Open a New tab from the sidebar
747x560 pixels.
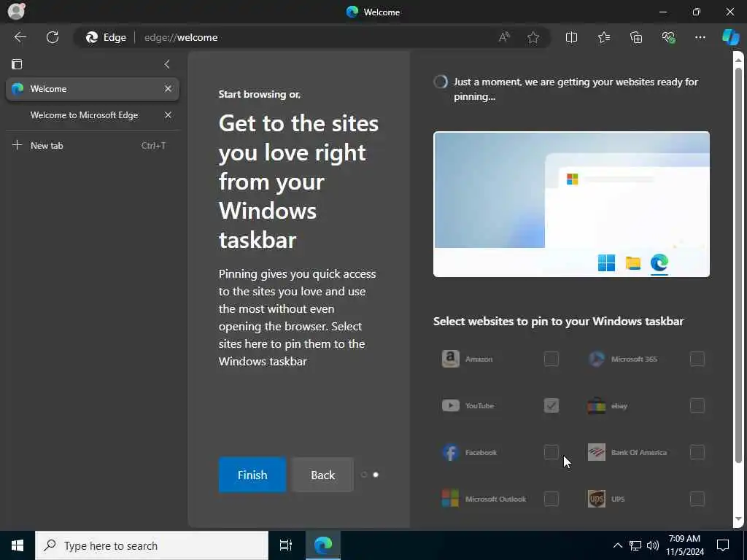(93, 145)
